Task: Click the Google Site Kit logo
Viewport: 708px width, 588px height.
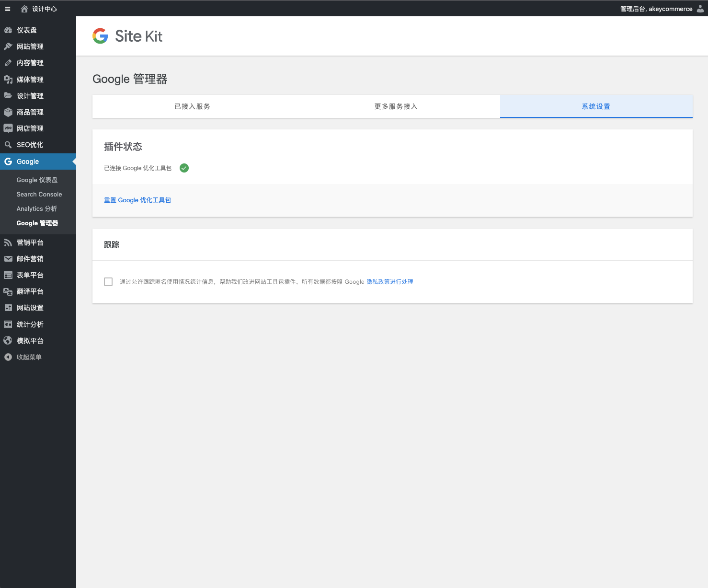Action: point(127,36)
